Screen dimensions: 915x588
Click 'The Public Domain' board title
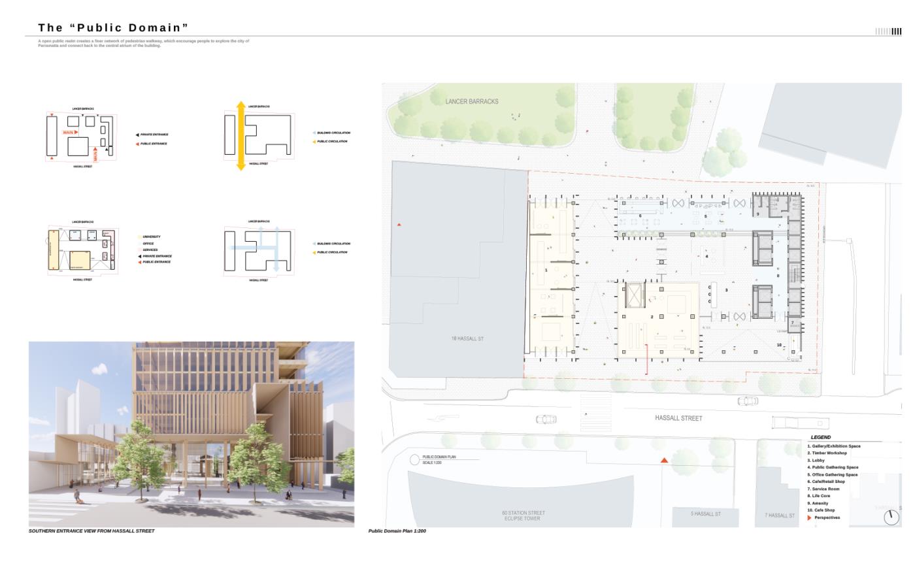click(113, 27)
